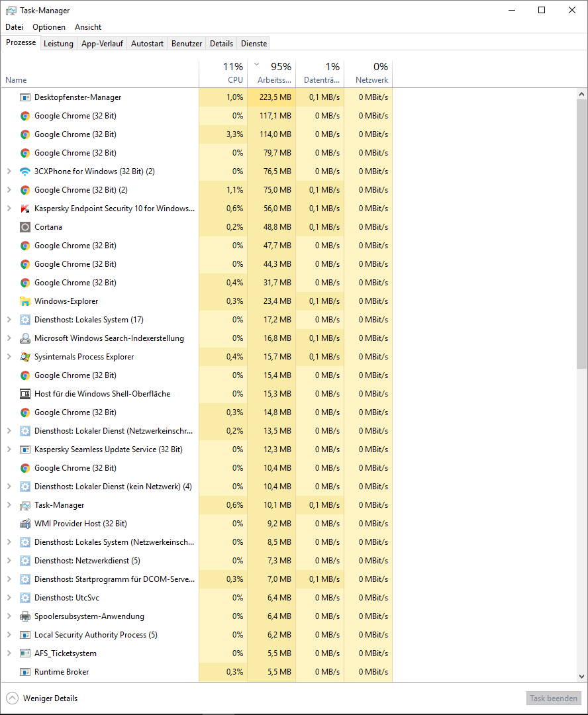Select the Windows-Explorer process name

(x=66, y=301)
